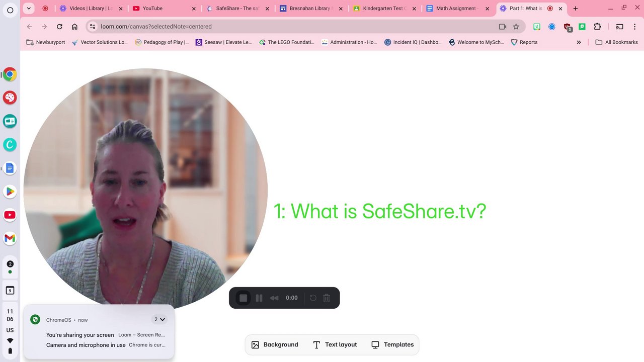Open a new browser tab
Viewport: 644px width, 362px height.
576,9
